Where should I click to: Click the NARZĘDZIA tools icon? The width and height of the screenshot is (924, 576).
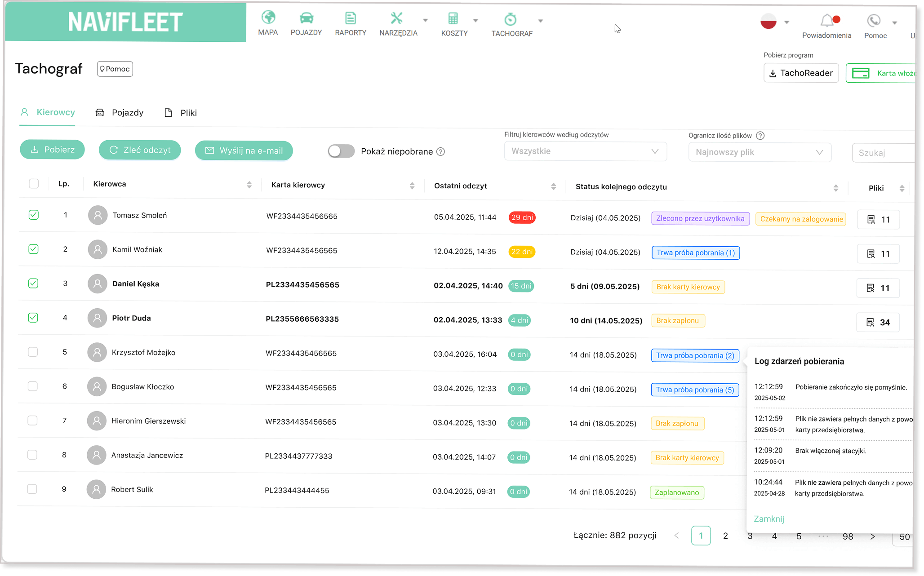pos(397,18)
